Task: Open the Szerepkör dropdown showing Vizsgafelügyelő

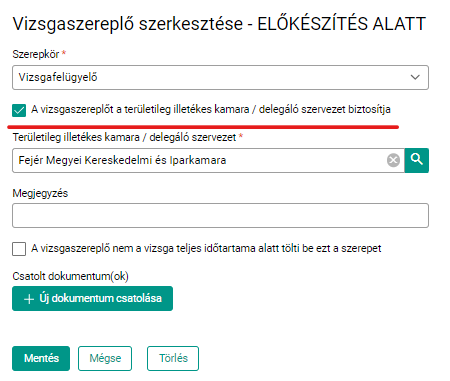Action: [x=220, y=77]
